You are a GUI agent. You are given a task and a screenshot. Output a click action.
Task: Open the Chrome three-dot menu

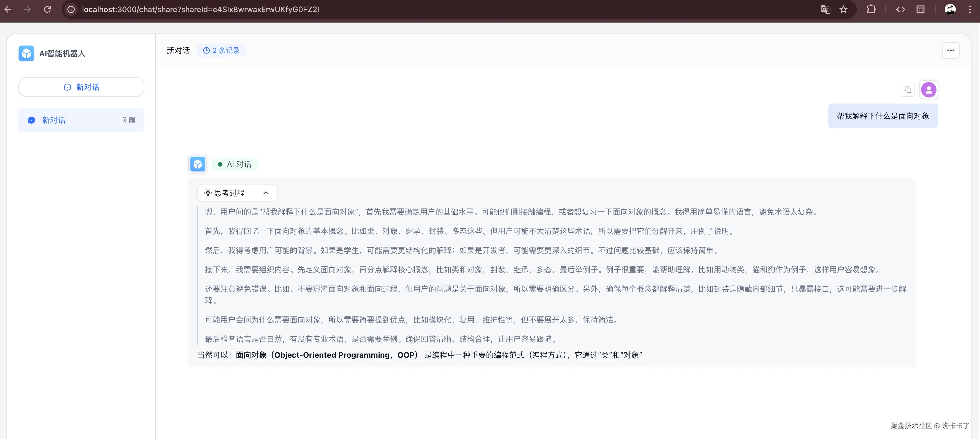point(970,9)
